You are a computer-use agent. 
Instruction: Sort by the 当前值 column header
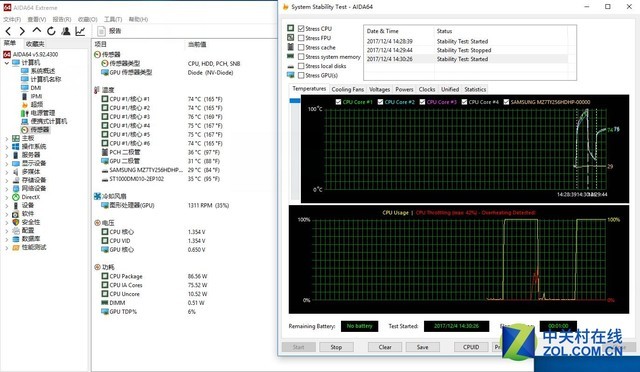click(197, 44)
